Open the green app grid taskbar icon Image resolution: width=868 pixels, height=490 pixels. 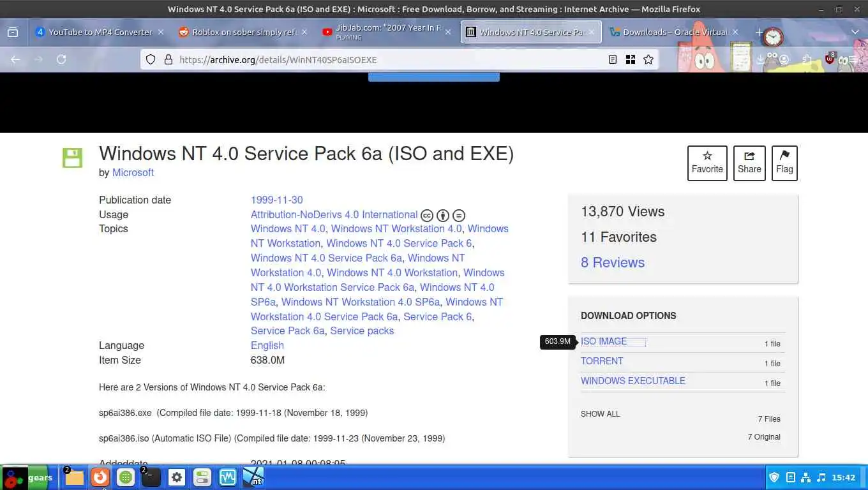pyautogui.click(x=126, y=477)
